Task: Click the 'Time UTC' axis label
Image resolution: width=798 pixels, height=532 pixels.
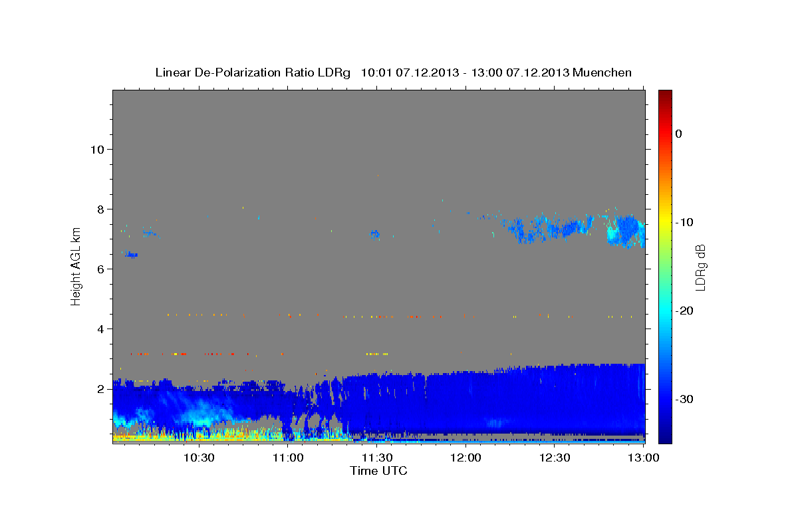Action: (378, 471)
